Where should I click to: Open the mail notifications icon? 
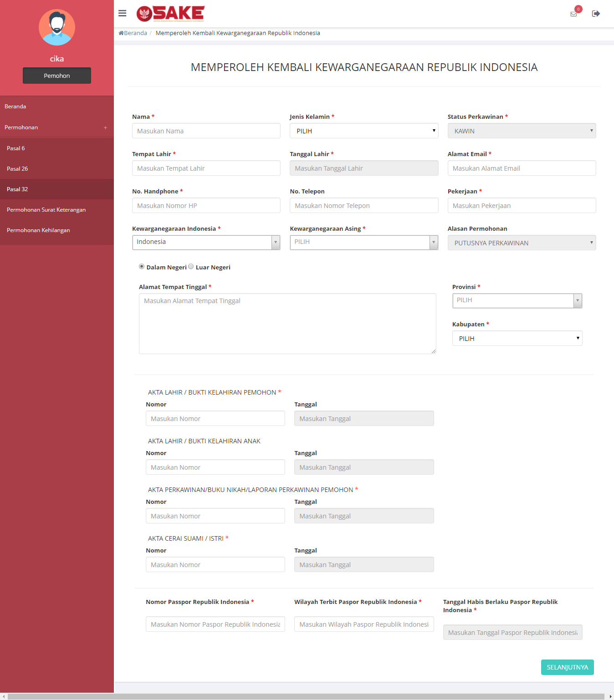[x=574, y=14]
